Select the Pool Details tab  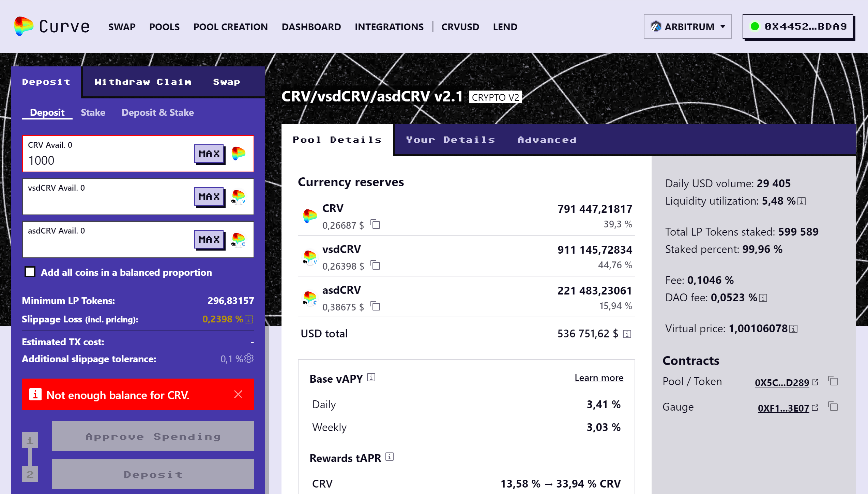coord(337,140)
